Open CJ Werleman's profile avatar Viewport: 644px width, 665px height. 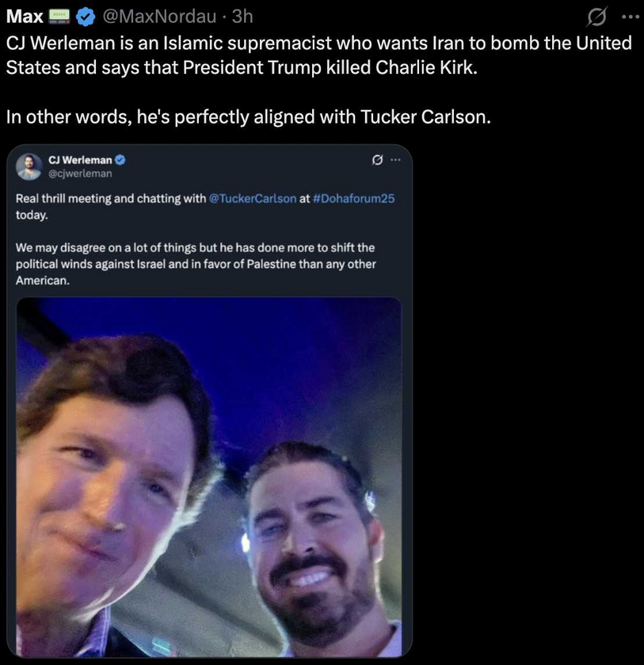click(x=29, y=166)
